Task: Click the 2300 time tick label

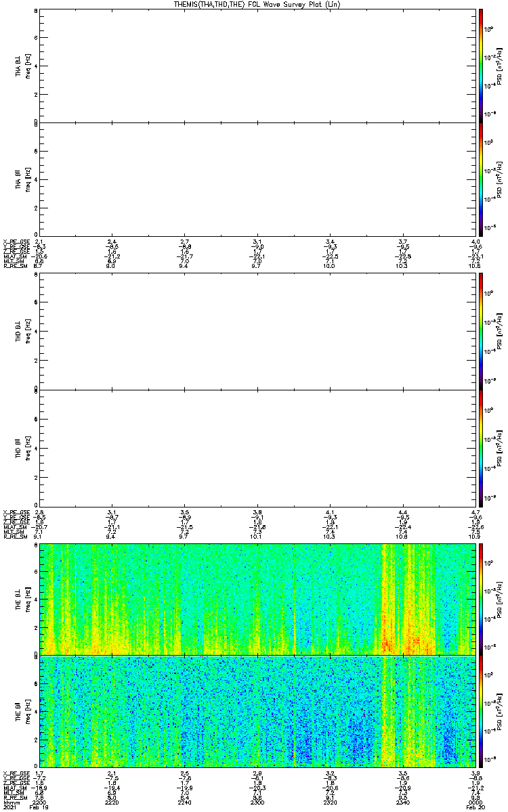Action: pyautogui.click(x=257, y=803)
